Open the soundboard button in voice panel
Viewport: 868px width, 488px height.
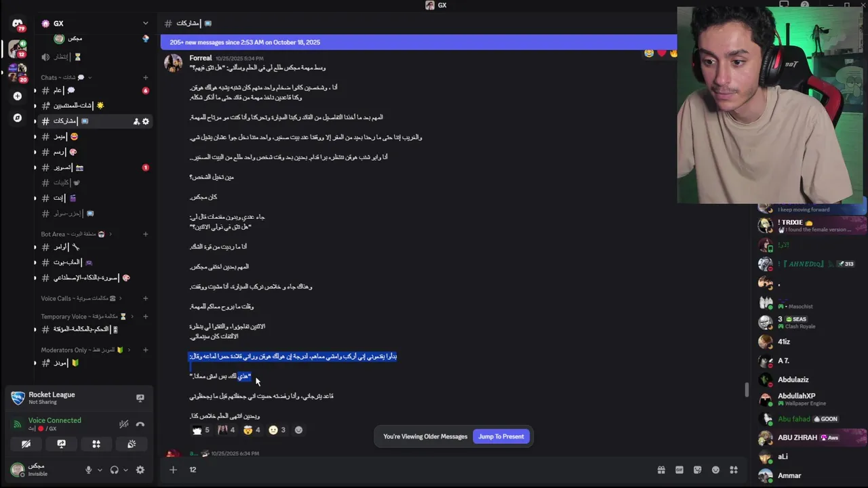coord(132,444)
